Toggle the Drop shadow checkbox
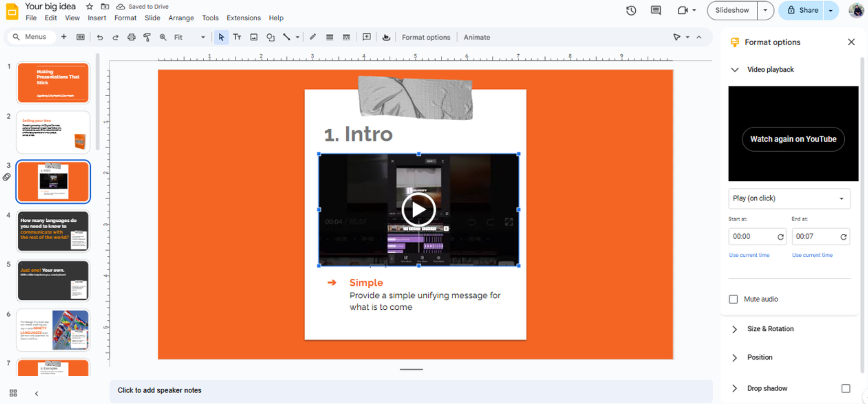The height and width of the screenshot is (404, 868). coord(846,388)
